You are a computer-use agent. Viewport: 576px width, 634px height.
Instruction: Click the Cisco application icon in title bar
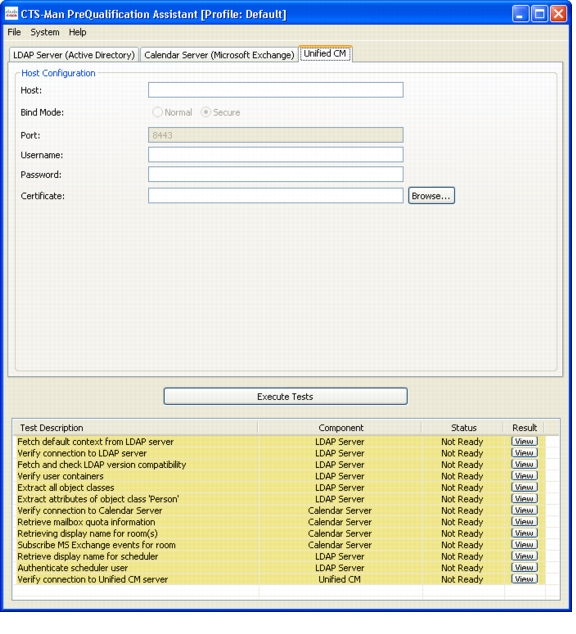[x=11, y=14]
